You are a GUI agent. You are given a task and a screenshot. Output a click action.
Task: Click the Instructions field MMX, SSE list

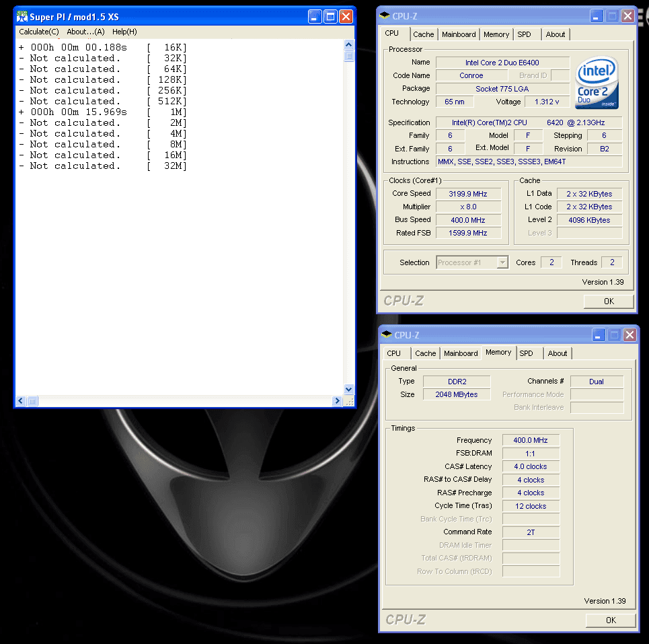(x=529, y=162)
